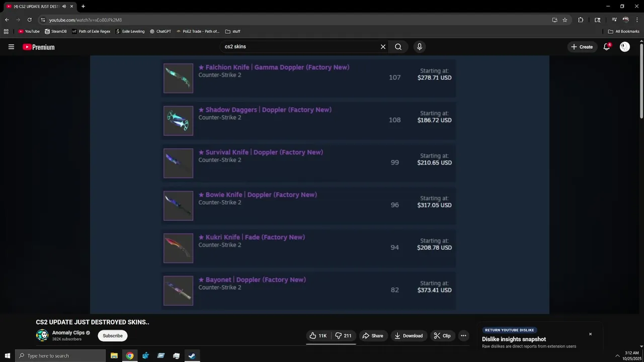644x362 pixels.
Task: Open the Windows Start menu
Action: click(7, 356)
